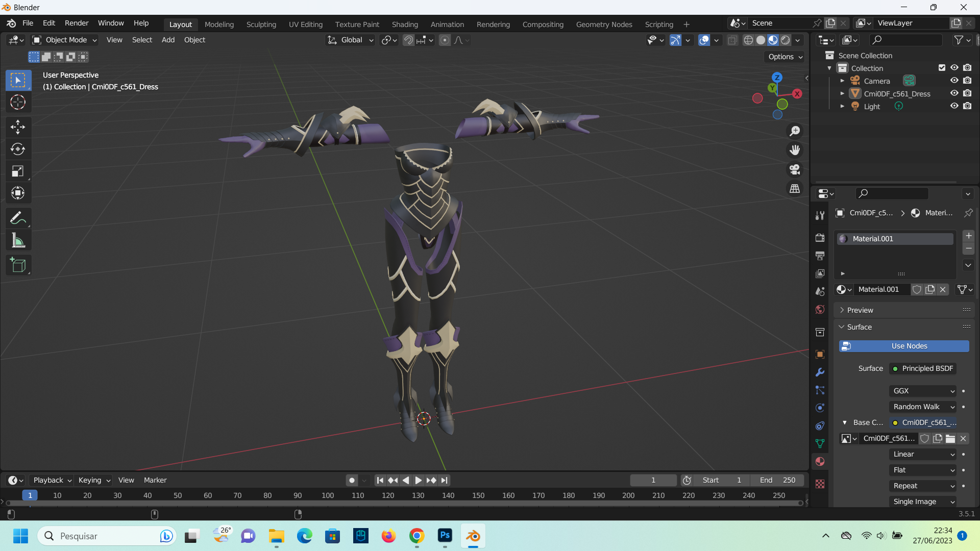Activate the Scale tool
This screenshot has width=980, height=551.
click(18, 171)
